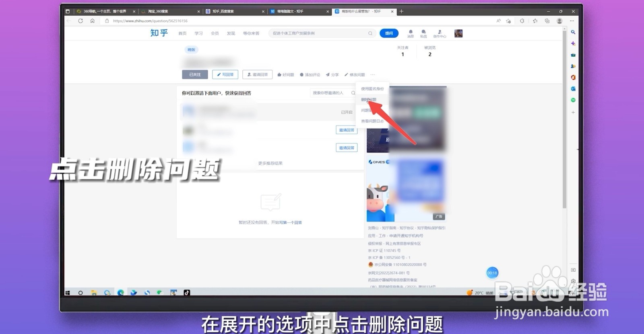Click the Zhihu logo

159,33
